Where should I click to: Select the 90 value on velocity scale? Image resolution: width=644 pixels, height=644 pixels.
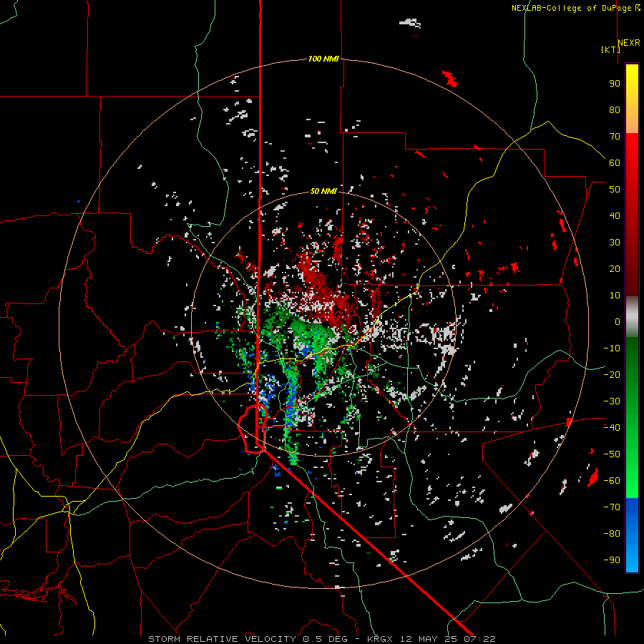[615, 84]
